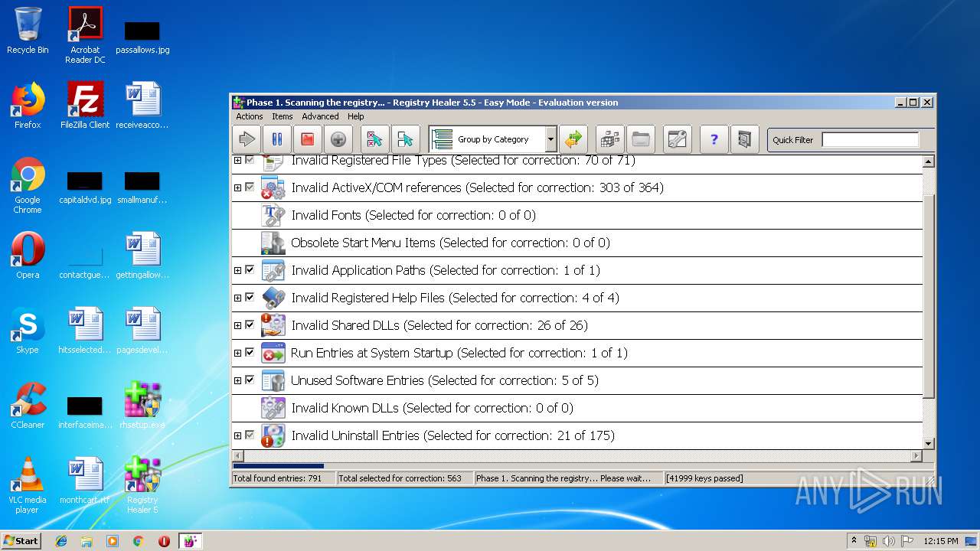Open help with the question mark icon
This screenshot has width=980, height=551.
pos(714,139)
